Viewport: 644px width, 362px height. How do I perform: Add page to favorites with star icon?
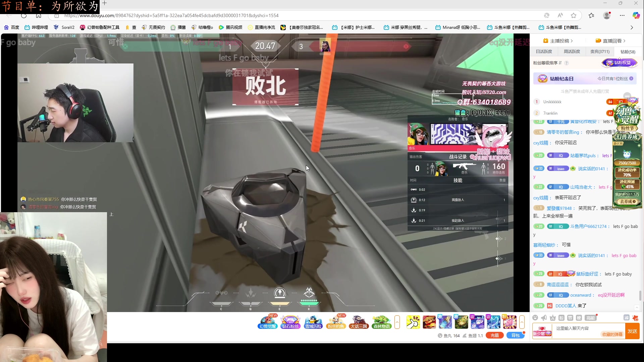[574, 15]
